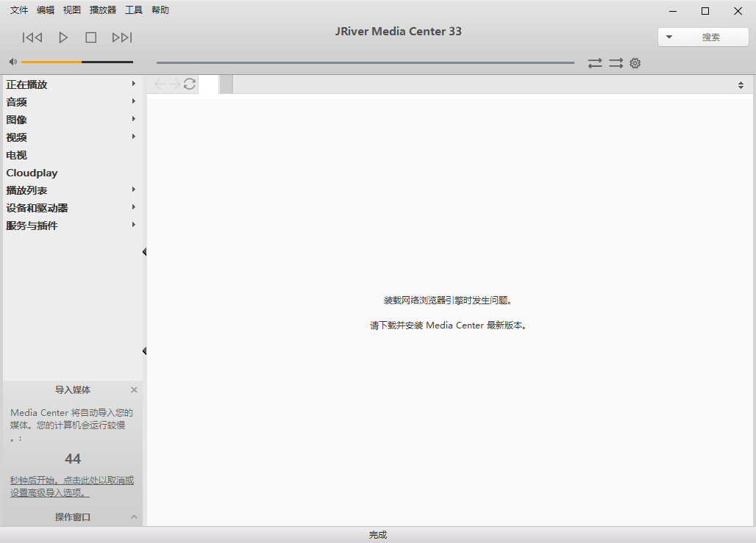
Task: Collapse the 操作窗口 panel
Action: tap(134, 517)
